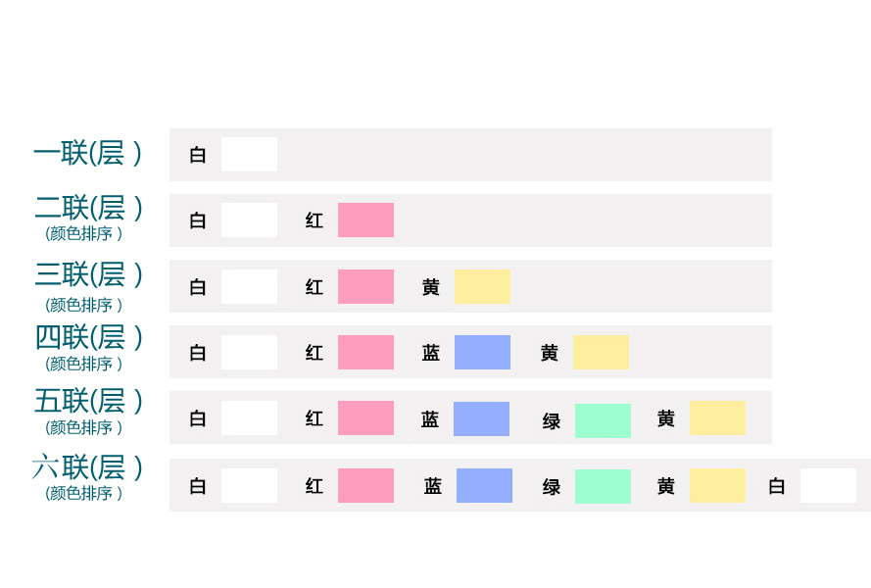
Task: Click the yellow swatch in the 五联 row
Action: tap(717, 417)
